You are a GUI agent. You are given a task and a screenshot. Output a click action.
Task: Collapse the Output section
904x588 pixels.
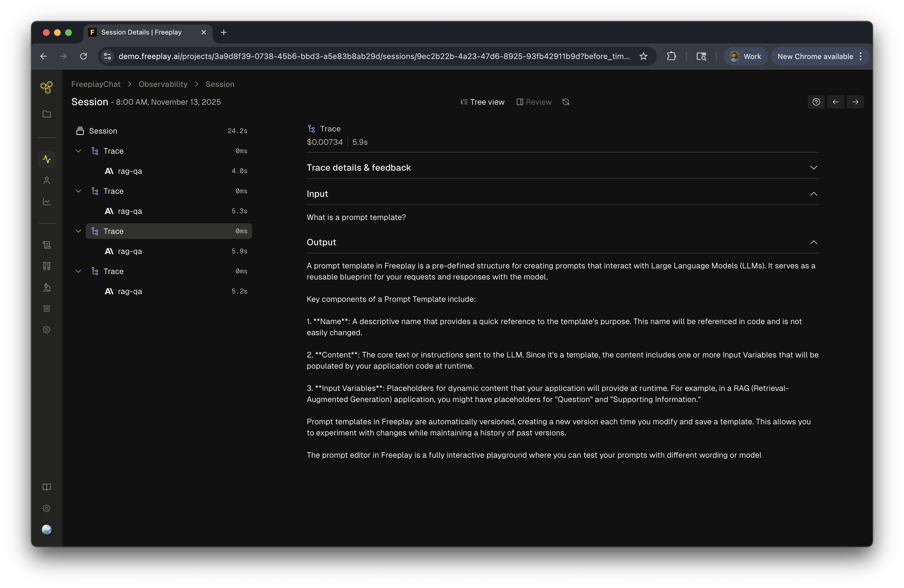(x=813, y=242)
